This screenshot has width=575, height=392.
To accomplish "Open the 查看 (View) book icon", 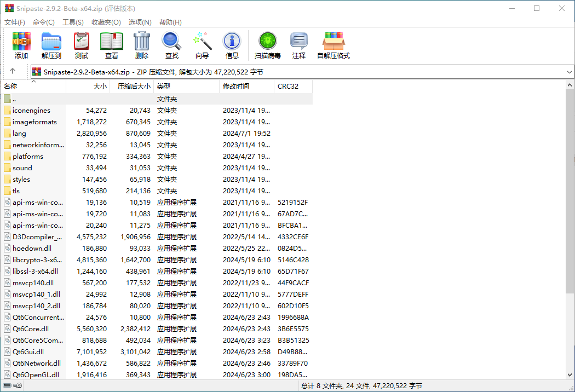I will pos(112,41).
